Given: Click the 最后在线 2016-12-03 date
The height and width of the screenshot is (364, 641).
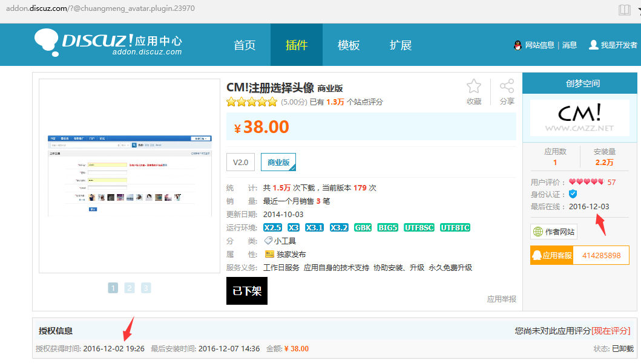Looking at the screenshot, I should coord(589,206).
